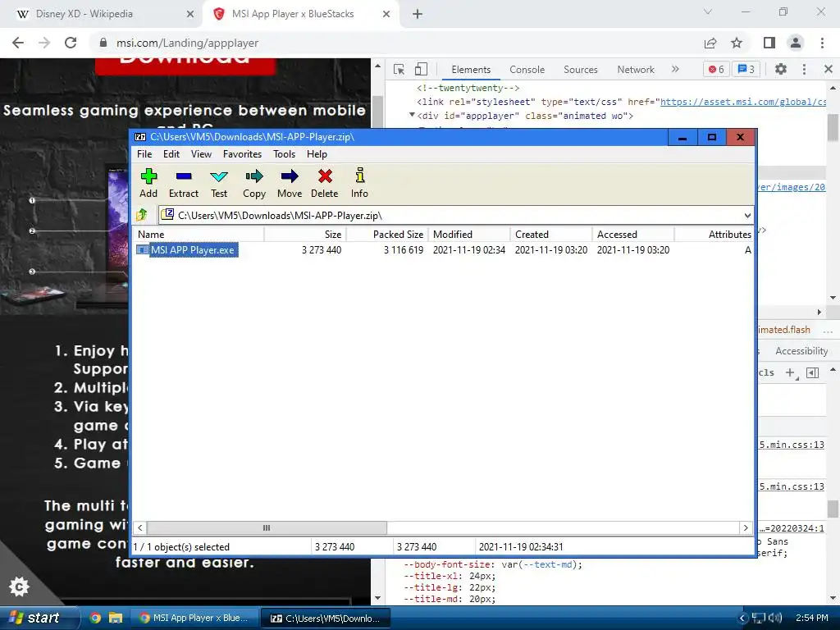840x630 pixels.
Task: Switch to the Disney XD - Wikipedia tab
Action: pyautogui.click(x=101, y=14)
